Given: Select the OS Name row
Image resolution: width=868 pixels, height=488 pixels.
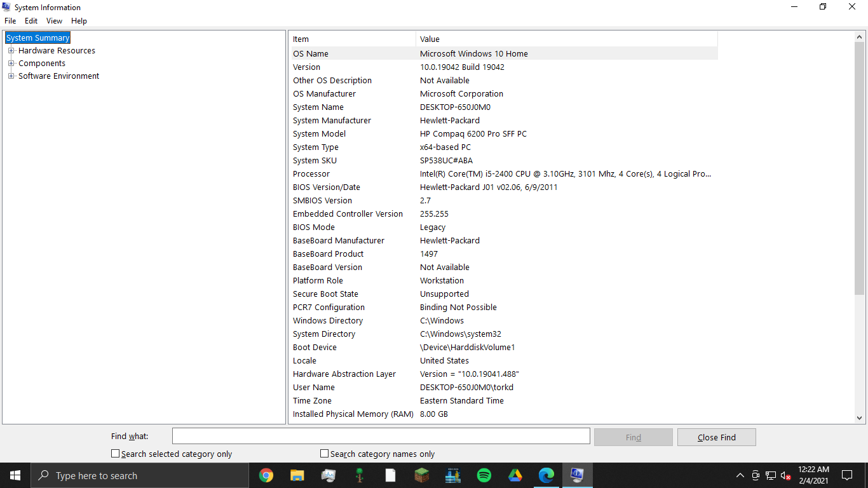Looking at the screenshot, I should point(505,54).
